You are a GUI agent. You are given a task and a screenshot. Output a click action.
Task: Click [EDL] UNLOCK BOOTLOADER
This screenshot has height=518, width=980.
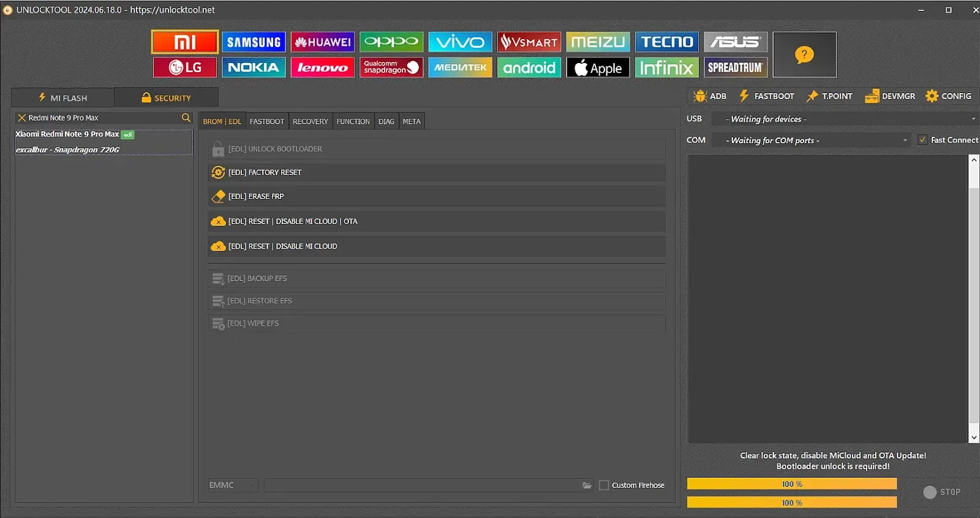[437, 149]
